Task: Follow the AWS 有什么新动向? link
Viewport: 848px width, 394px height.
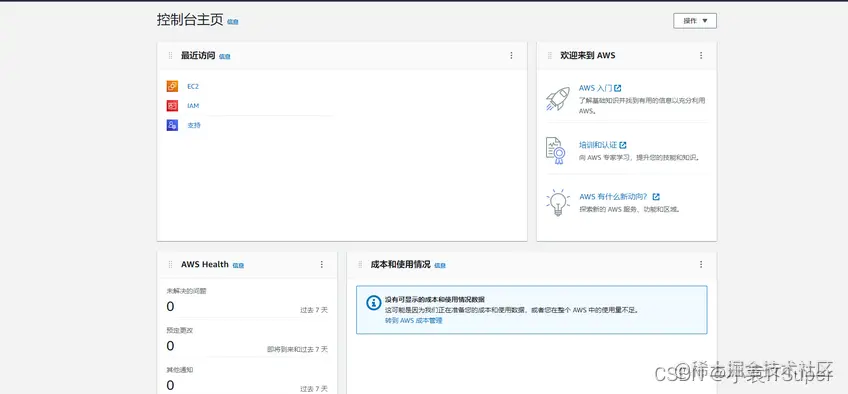Action: pos(614,197)
